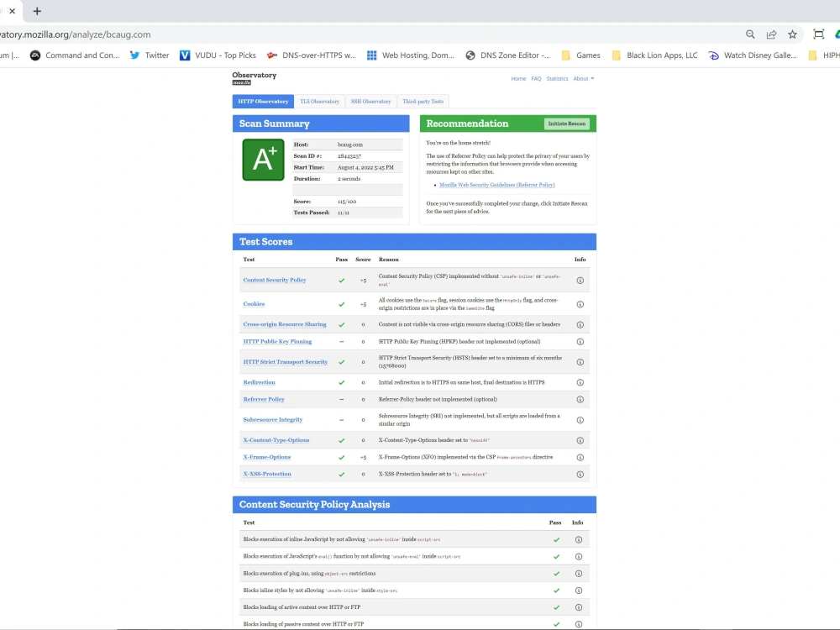Open Mozilla Web Security Guidelines (Referrer Policy) link
840x630 pixels.
pyautogui.click(x=497, y=185)
